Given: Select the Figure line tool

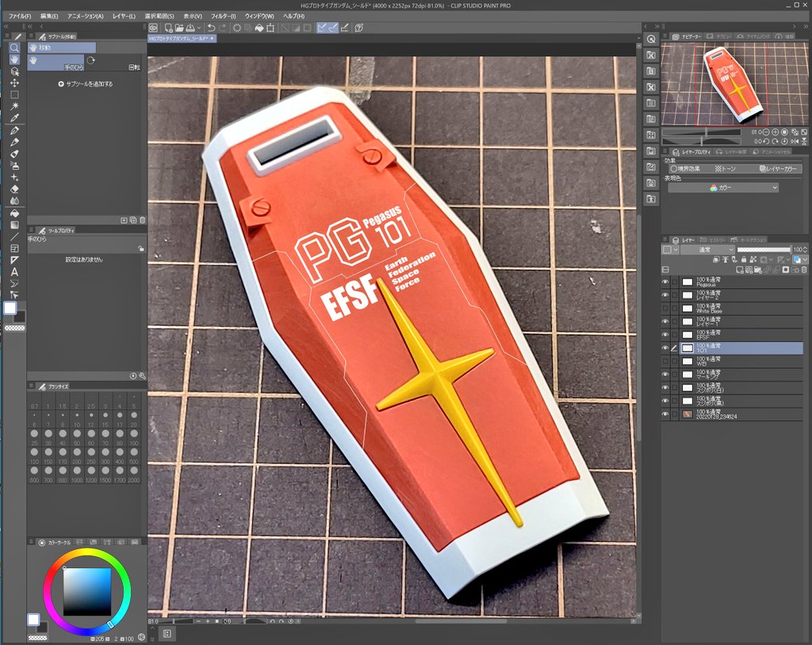Looking at the screenshot, I should [x=14, y=236].
